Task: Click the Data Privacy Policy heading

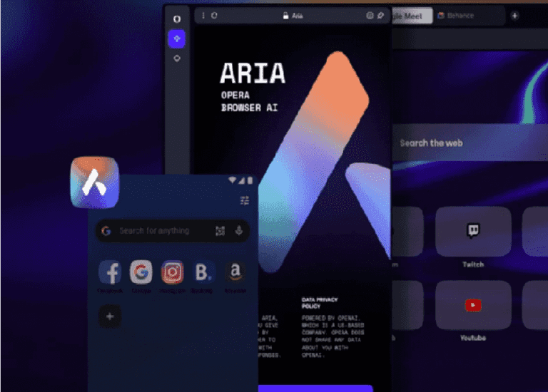Action: point(320,303)
